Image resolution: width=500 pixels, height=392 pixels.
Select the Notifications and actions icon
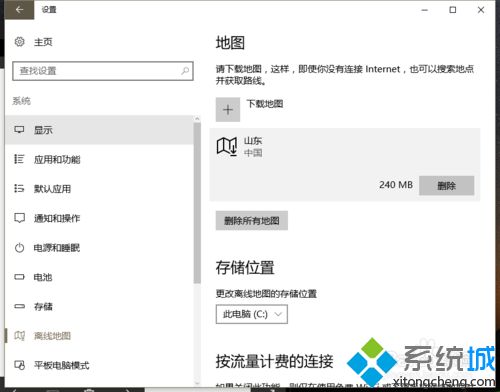tap(19, 218)
